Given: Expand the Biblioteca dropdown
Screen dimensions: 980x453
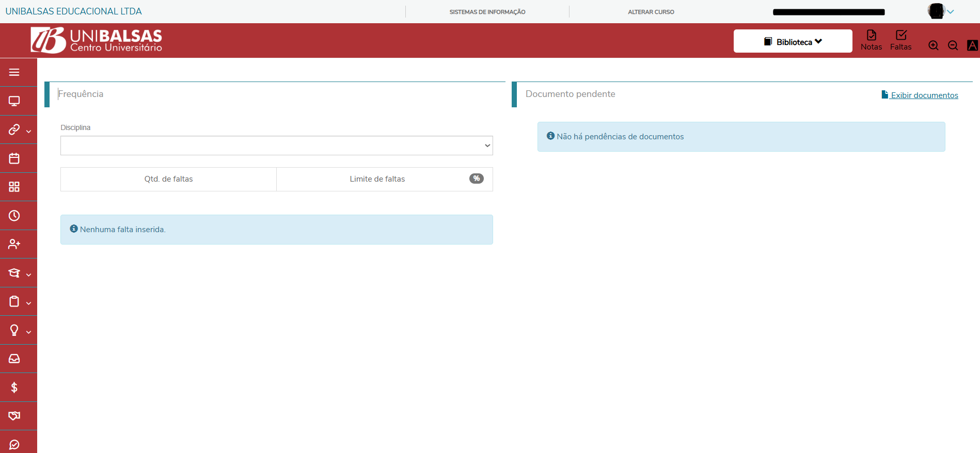Looking at the screenshot, I should (x=793, y=41).
